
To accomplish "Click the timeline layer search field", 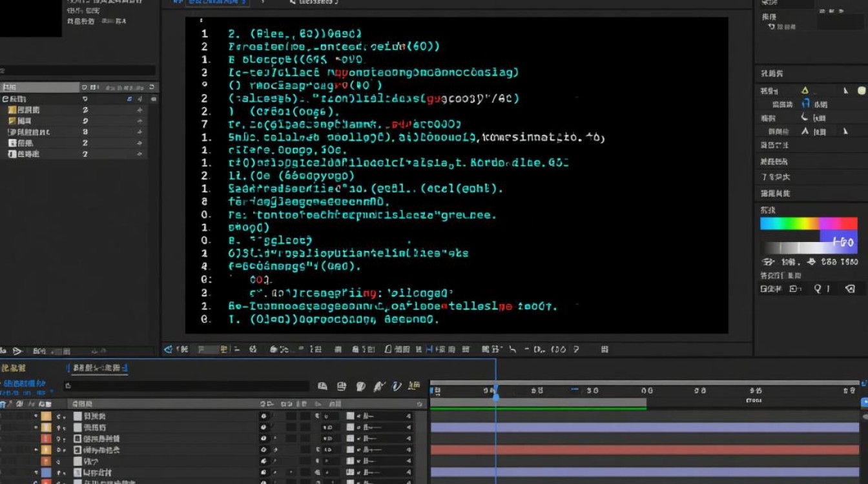I will (186, 386).
